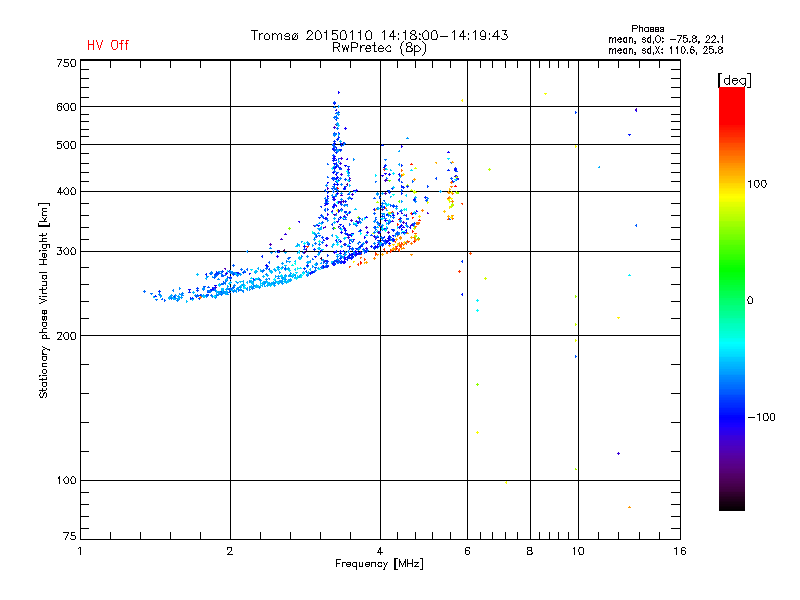
Task: Click the 'mean, sd,O: -75.8, 22.1' statistic
Action: (666, 39)
